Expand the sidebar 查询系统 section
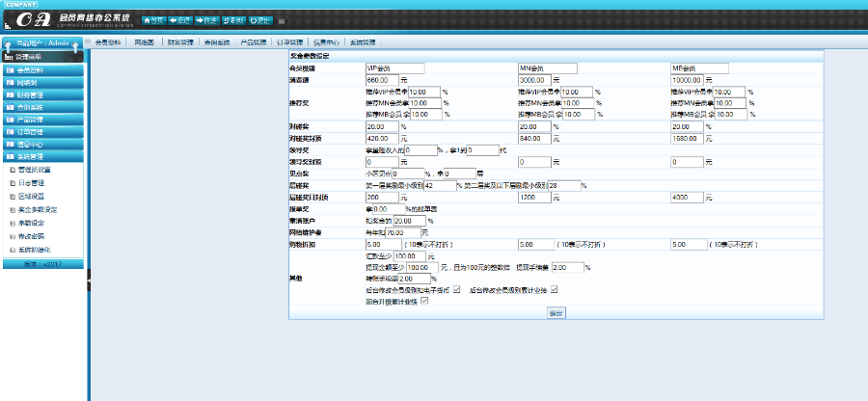This screenshot has height=401, width=868. pos(43,107)
